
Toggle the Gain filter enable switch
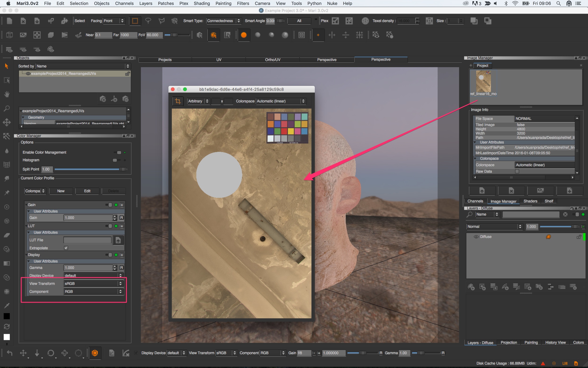(x=109, y=205)
